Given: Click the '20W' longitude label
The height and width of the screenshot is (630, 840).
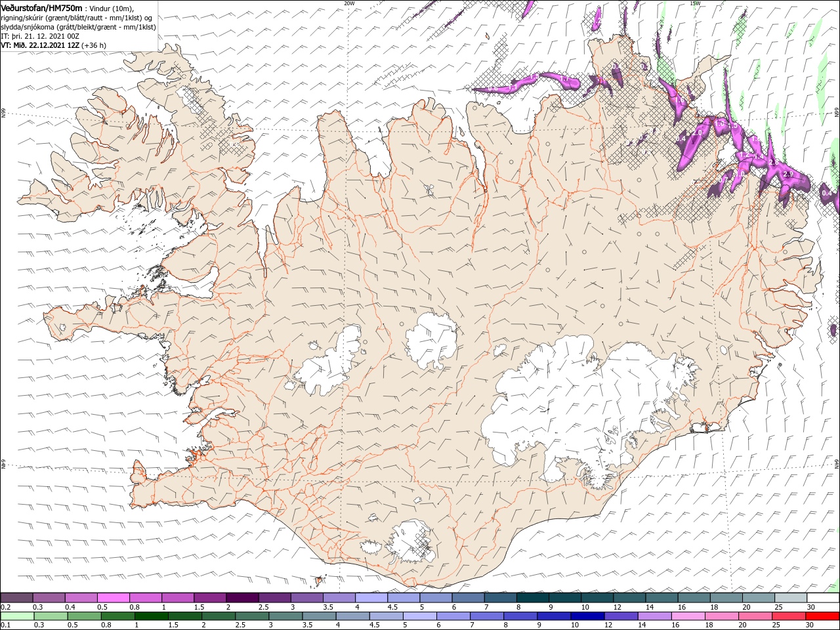Looking at the screenshot, I should pos(349,3).
